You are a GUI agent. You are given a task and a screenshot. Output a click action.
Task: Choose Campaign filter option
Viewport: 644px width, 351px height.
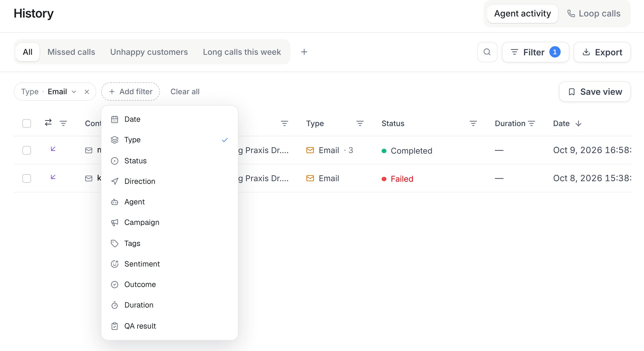point(170,222)
